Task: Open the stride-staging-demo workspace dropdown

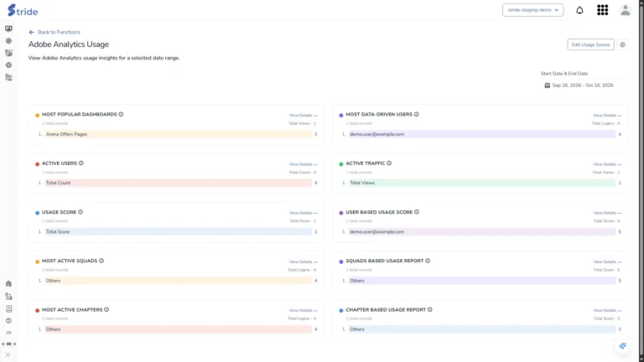Action: pos(532,10)
